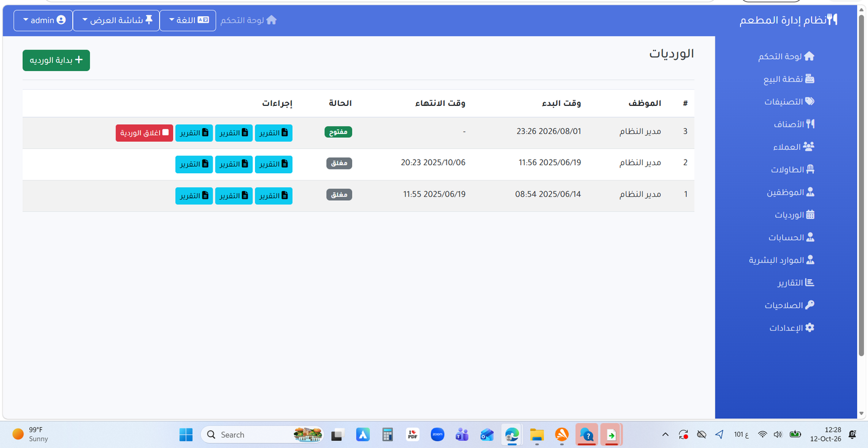Click the وقت البدء column header
The image size is (868, 448).
tap(561, 103)
